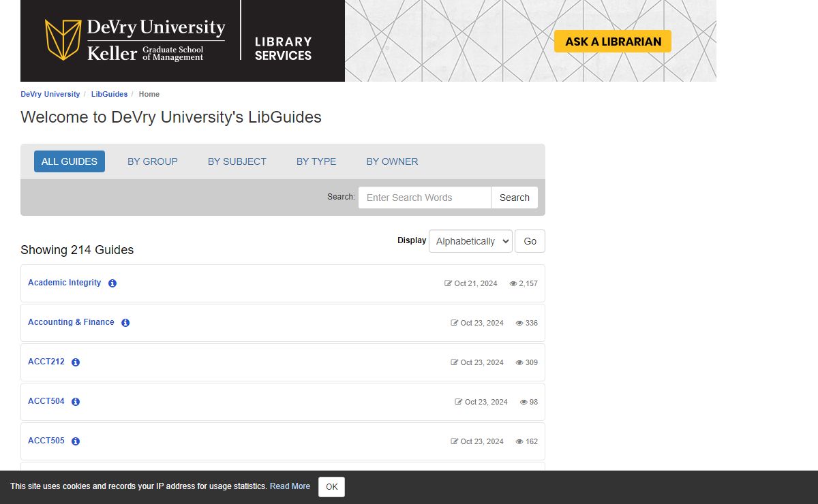Viewport: 818px width, 504px height.
Task: Switch to the BY GROUP tab
Action: click(152, 161)
